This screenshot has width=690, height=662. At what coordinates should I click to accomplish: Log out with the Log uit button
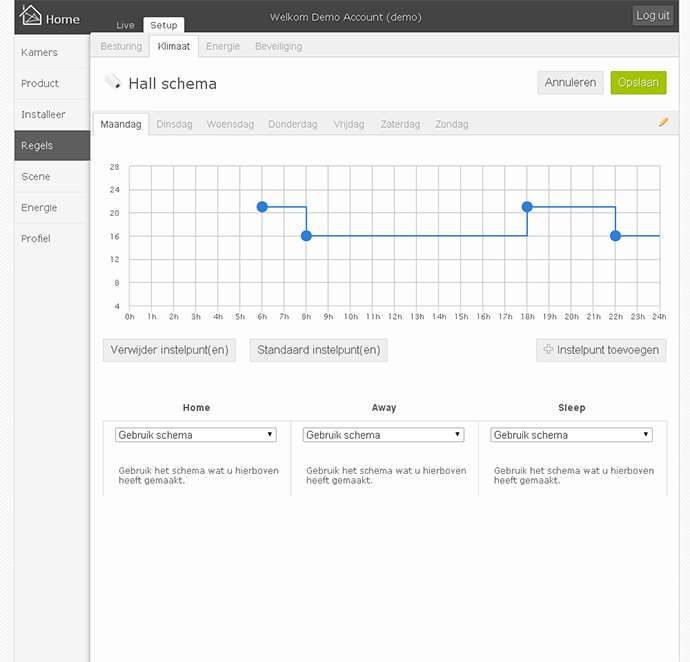[x=653, y=16]
